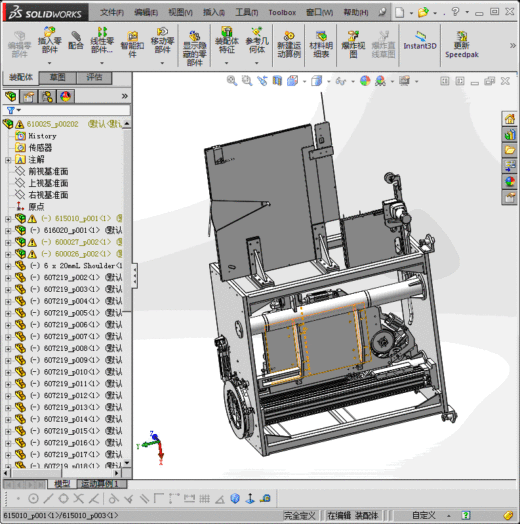The height and width of the screenshot is (524, 520).
Task: Expand the 注解 annotations tree node
Action: click(8, 160)
